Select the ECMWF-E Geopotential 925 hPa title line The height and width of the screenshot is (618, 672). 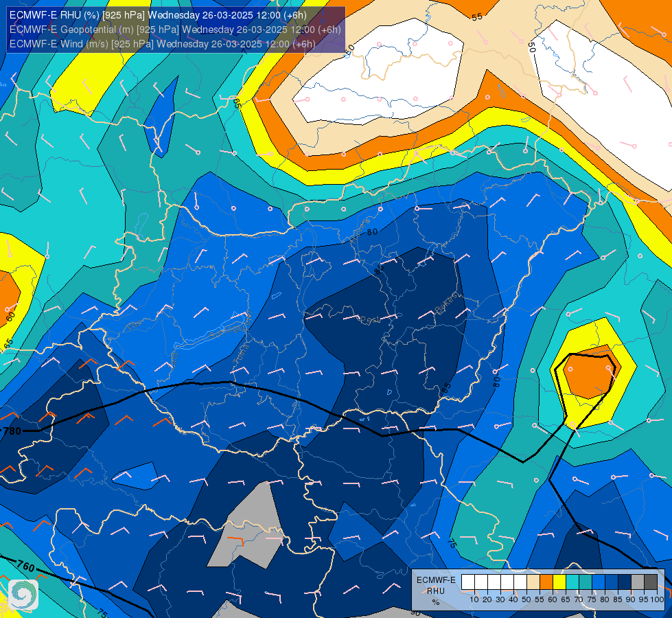tap(175, 30)
